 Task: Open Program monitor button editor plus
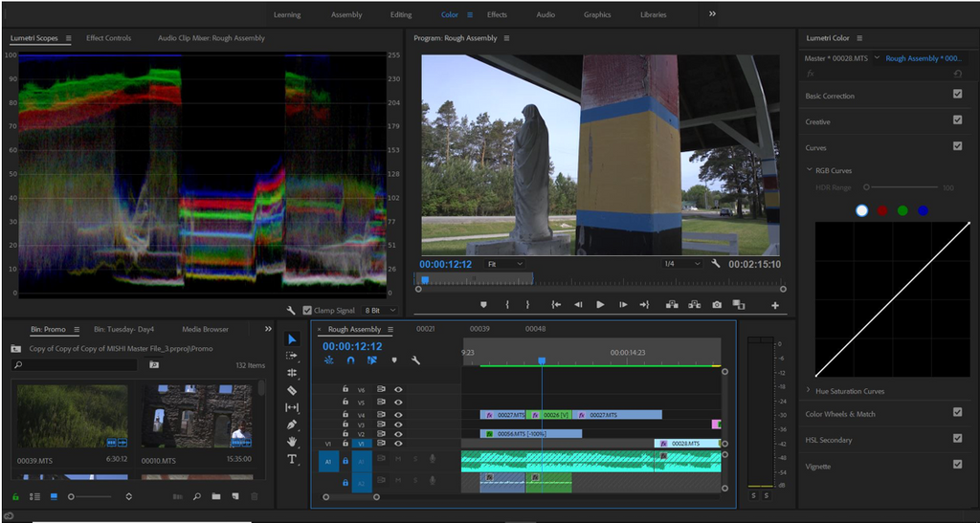tap(775, 305)
